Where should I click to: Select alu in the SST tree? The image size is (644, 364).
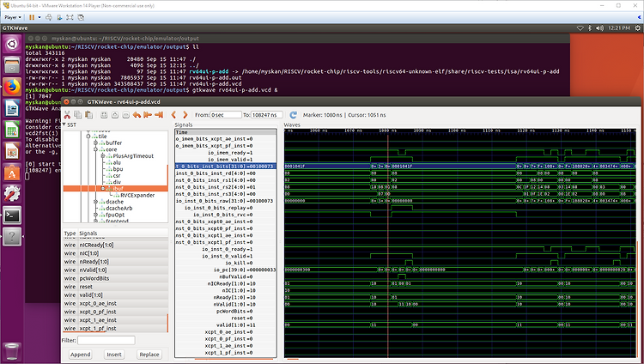(117, 162)
